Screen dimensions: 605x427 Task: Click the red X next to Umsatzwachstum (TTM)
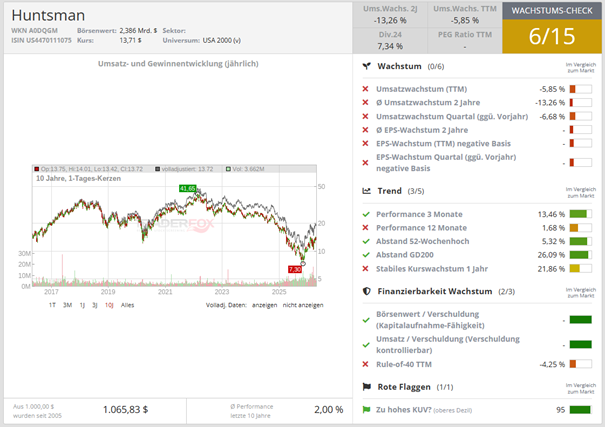(x=365, y=89)
